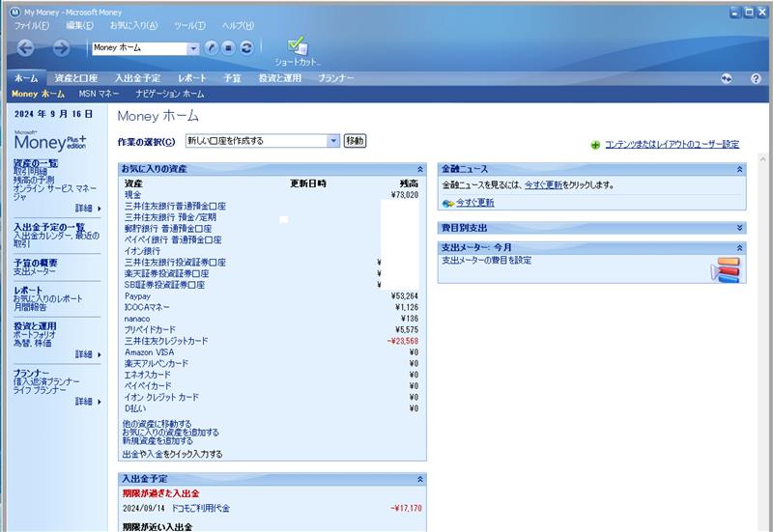This screenshot has height=532, width=773.
Task: Click the 支出メーター gauge graphic
Action: pyautogui.click(x=726, y=269)
